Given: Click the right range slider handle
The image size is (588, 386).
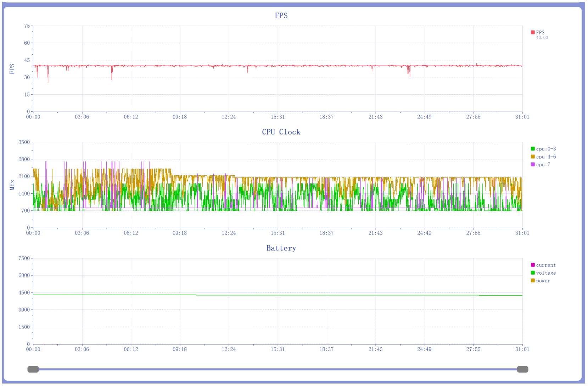Looking at the screenshot, I should [x=522, y=369].
